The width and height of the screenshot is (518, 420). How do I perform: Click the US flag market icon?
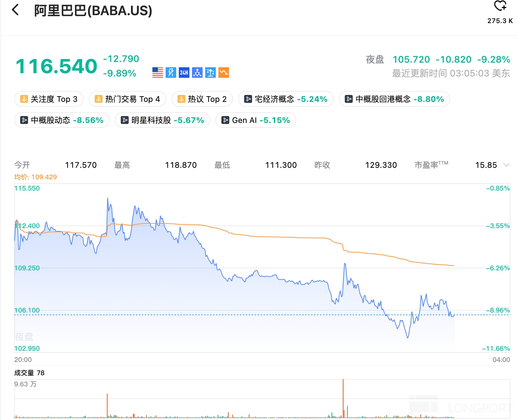tap(158, 73)
